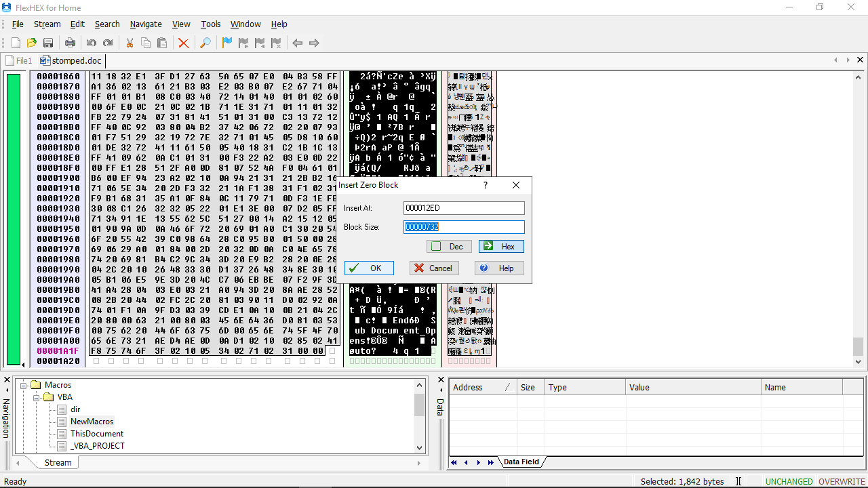This screenshot has width=868, height=488.
Task: Click the Navigate Back arrow icon
Action: coord(297,43)
